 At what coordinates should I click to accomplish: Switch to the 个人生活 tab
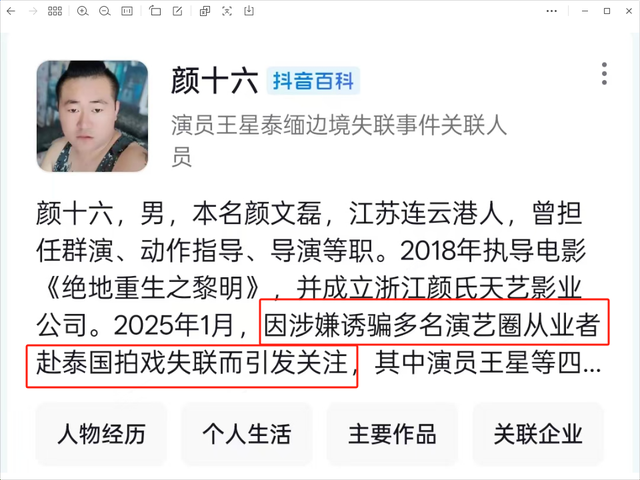[x=247, y=434]
